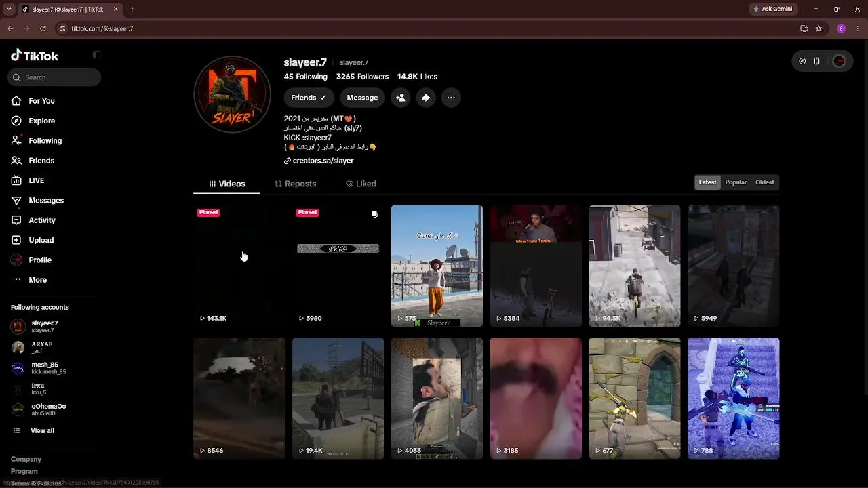The width and height of the screenshot is (868, 488).
Task: Open the Messages paper plane icon
Action: 17,201
